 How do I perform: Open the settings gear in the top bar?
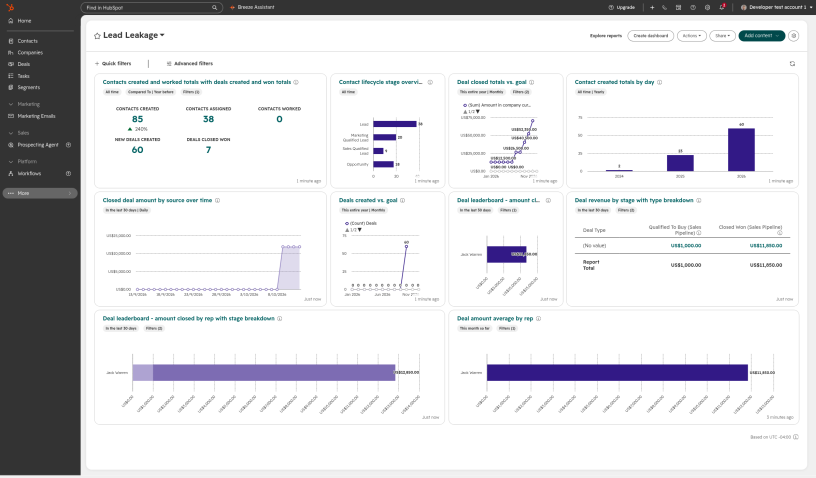(707, 7)
